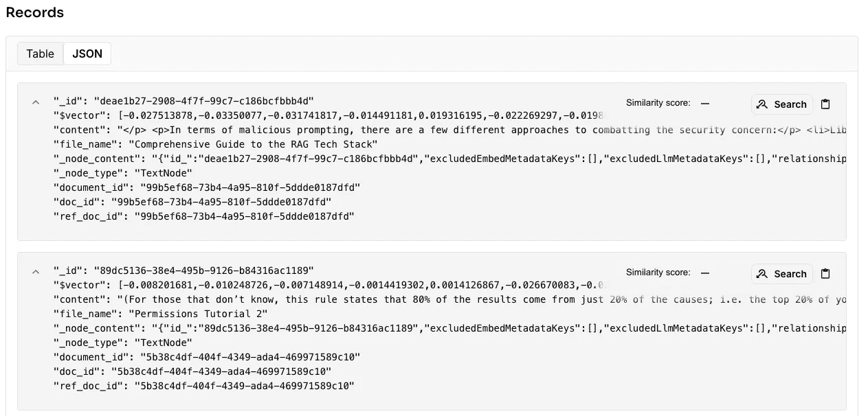This screenshot has height=416, width=868.
Task: Click the Similarity score label of the first record
Action: tap(658, 103)
